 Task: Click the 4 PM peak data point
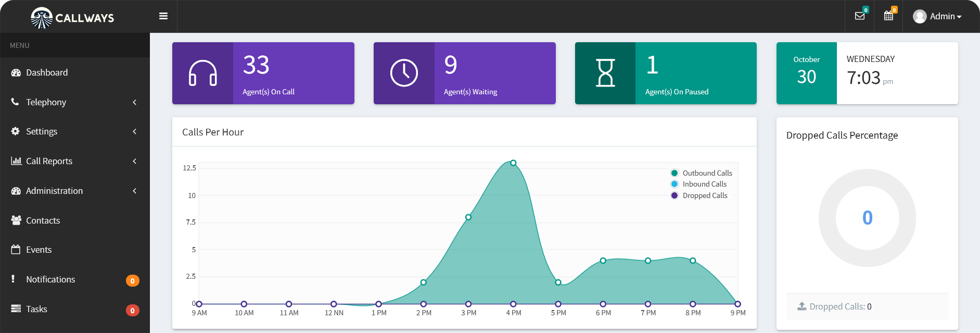click(513, 163)
